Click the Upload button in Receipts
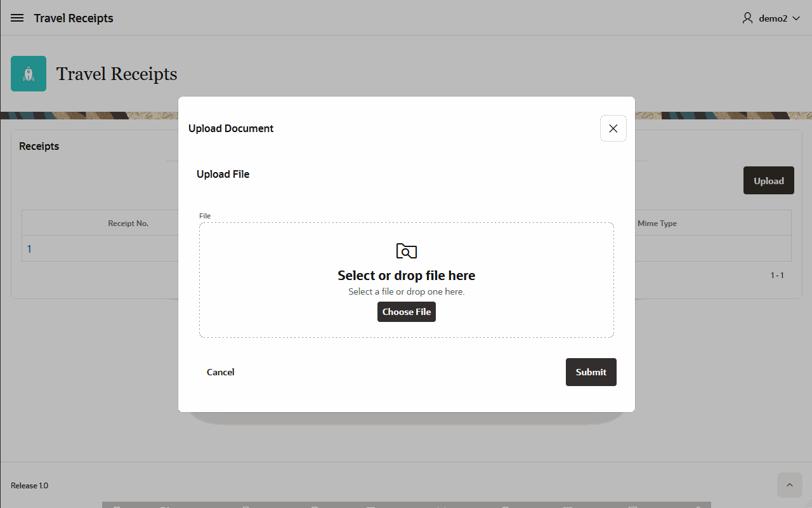 coord(768,181)
